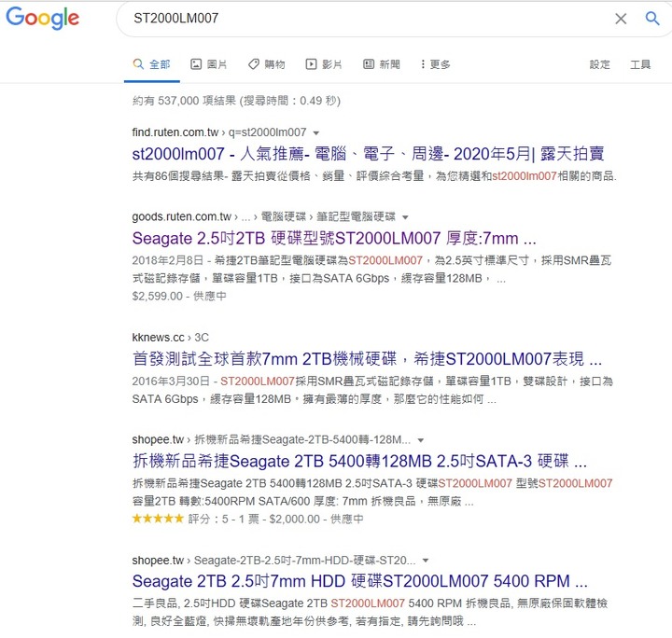Open 拆機新品希捷Seagate 2TB 5400轉 result
Viewport: 672px width, 638px height.
359,462
